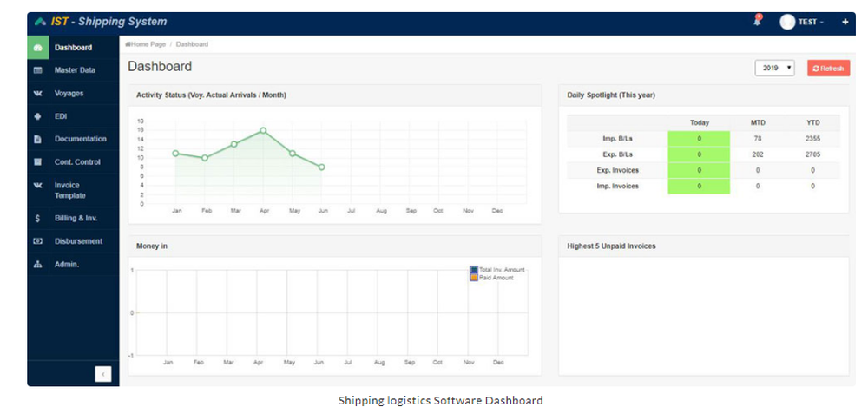Click the Apr peak data point
Viewport: 868px width, 407px height.
click(x=263, y=131)
